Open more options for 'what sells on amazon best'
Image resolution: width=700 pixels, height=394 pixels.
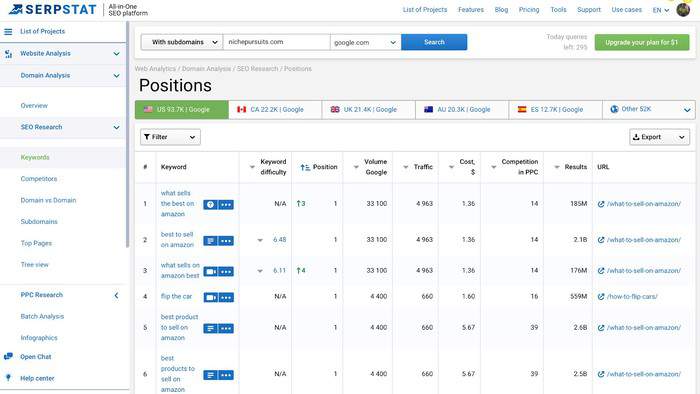[x=226, y=271]
